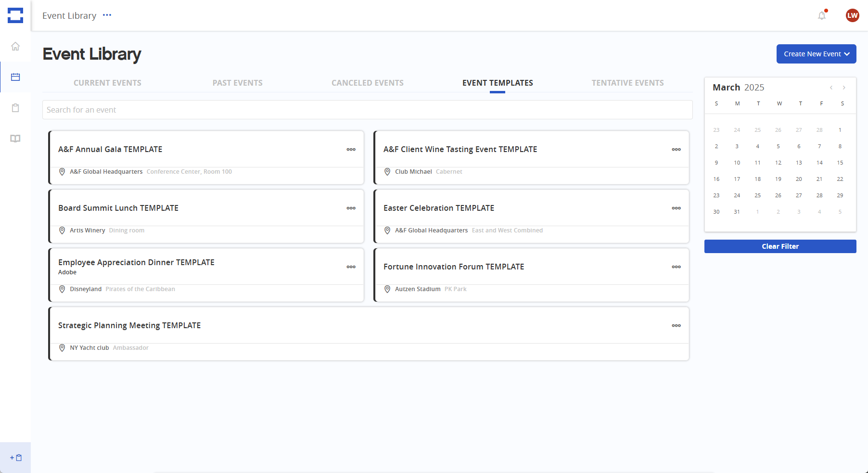This screenshot has width=868, height=473.
Task: Open the LW user avatar menu
Action: (852, 15)
